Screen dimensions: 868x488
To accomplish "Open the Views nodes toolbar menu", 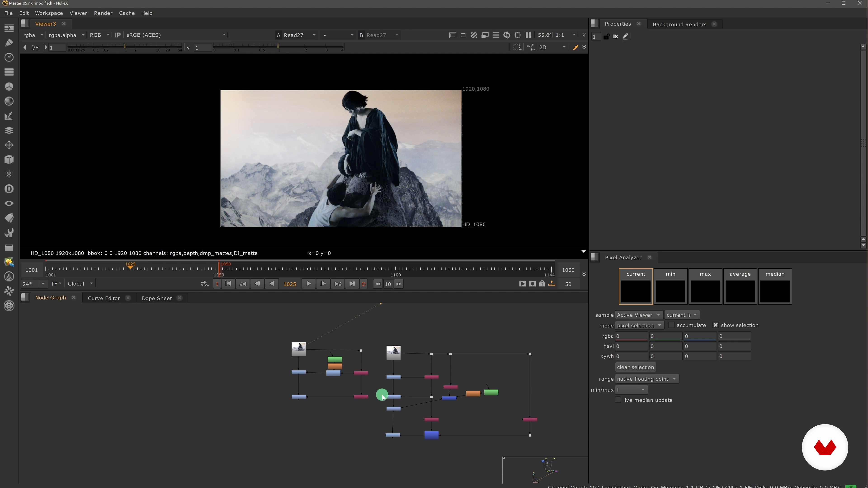I will click(9, 203).
